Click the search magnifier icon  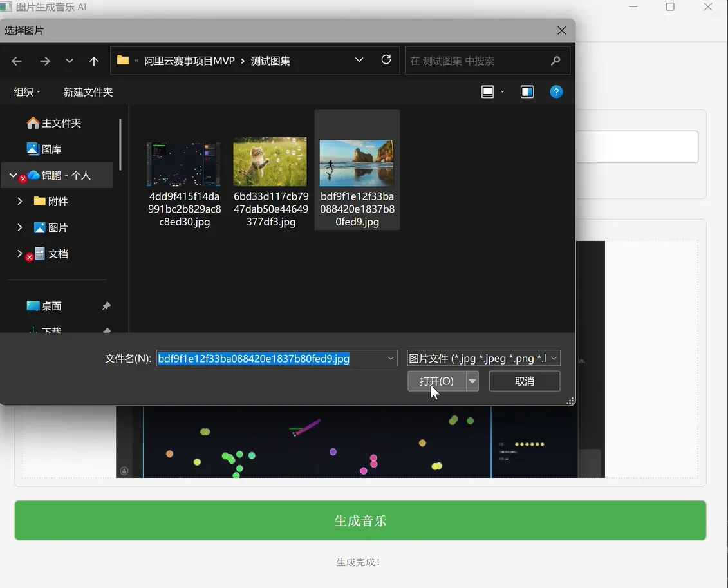click(555, 61)
